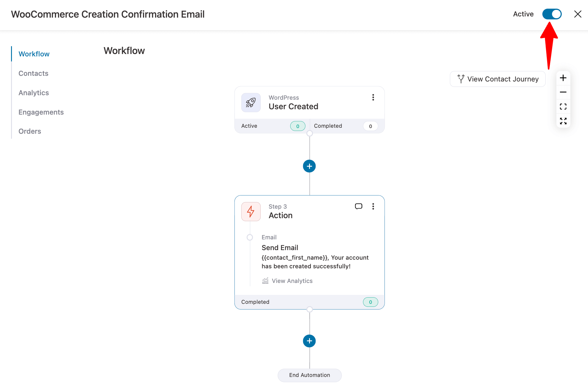
Task: Zoom in on the workflow canvas
Action: tap(563, 78)
